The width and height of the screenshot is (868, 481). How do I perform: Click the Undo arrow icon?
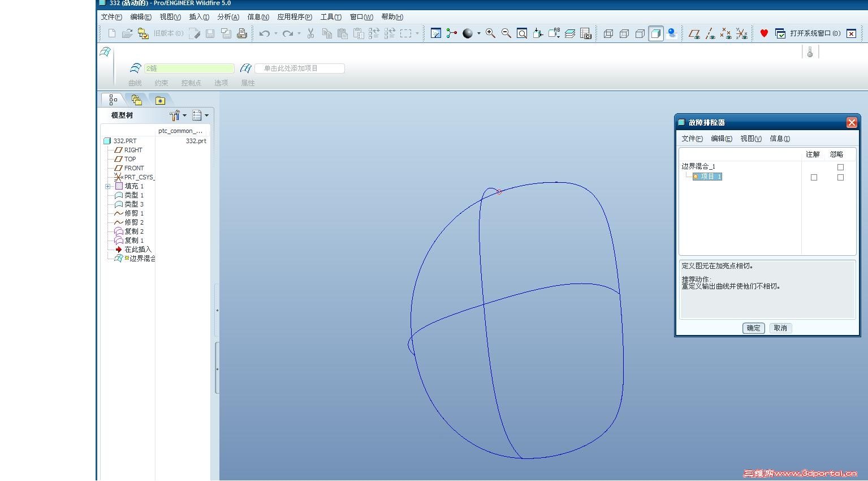point(264,33)
